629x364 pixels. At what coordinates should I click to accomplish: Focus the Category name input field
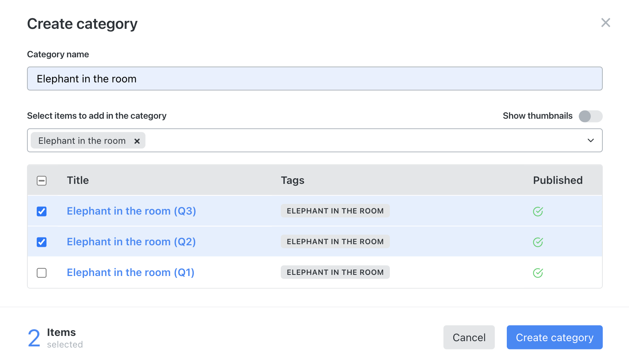(x=315, y=79)
